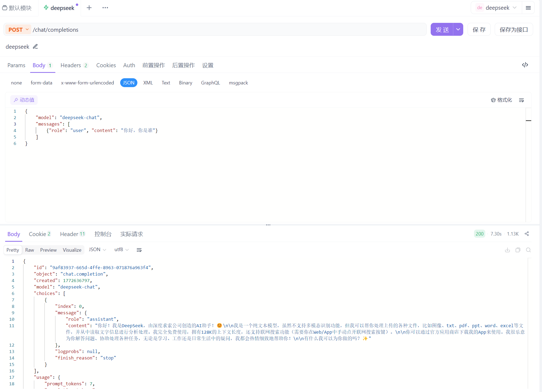
Task: Click the response size 1.13K
Action: click(512, 234)
